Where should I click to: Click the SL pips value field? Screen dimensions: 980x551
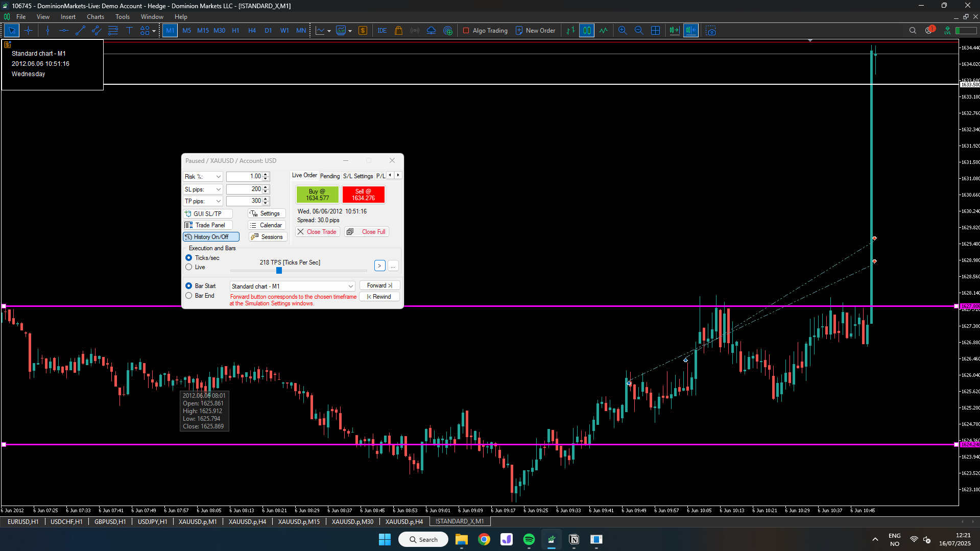tap(245, 189)
